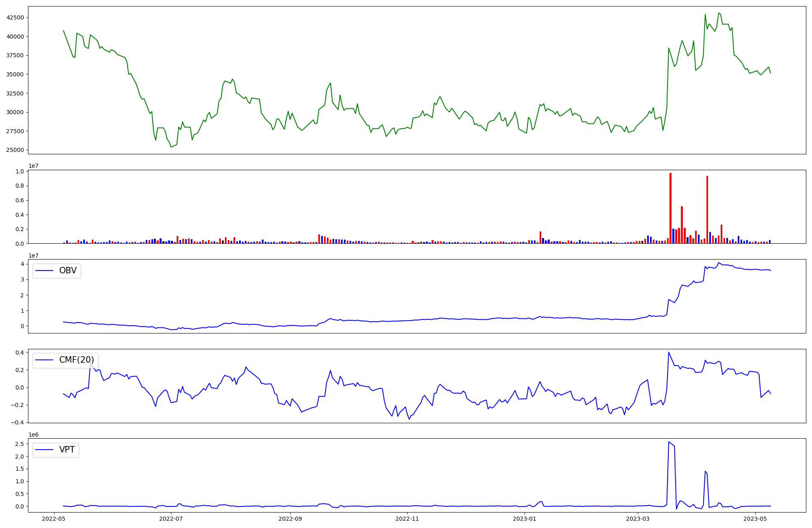Click the 1e6 exponent label above VPT chart
Viewport: 812px width, 528px height.
coord(33,435)
